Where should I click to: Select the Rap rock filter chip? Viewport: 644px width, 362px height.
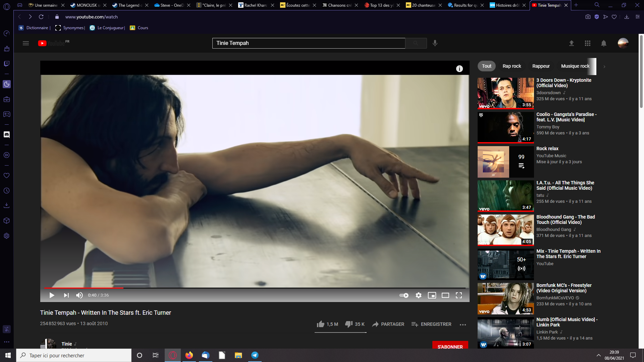pos(512,66)
